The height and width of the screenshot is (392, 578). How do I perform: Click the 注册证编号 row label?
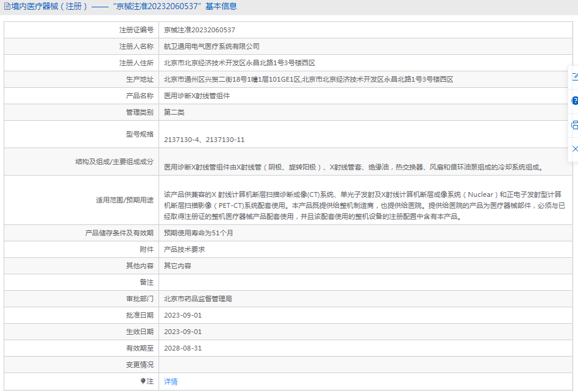click(x=137, y=30)
